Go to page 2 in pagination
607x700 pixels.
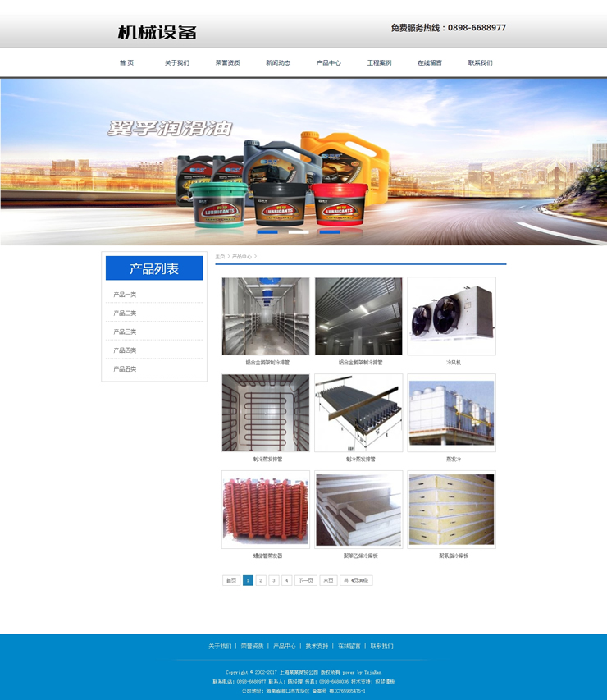(x=261, y=580)
